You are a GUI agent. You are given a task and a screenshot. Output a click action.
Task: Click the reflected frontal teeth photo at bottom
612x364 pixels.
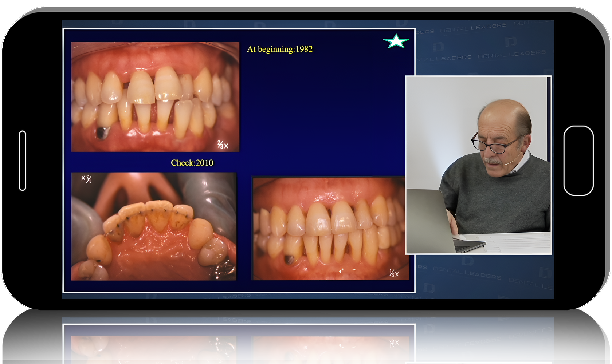[330, 350]
